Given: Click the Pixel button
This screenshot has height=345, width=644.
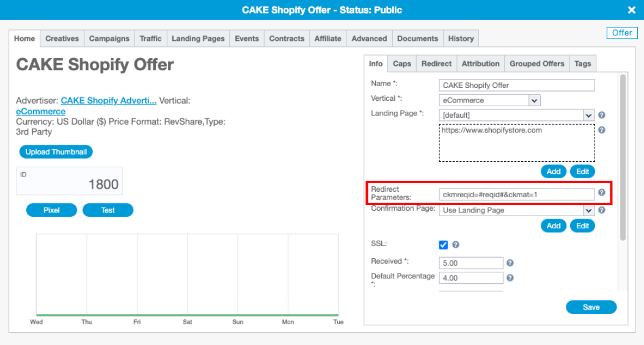Looking at the screenshot, I should click(x=52, y=210).
